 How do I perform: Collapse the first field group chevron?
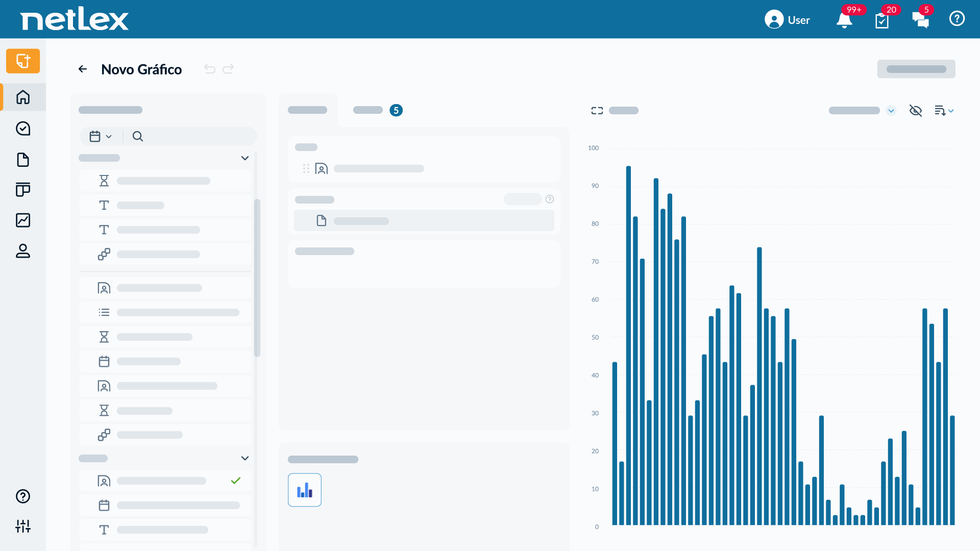[245, 158]
